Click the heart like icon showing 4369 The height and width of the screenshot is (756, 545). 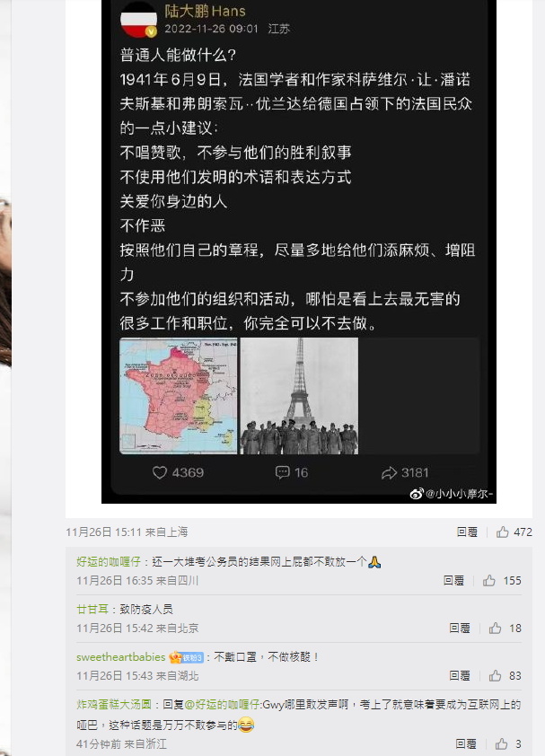coord(160,472)
